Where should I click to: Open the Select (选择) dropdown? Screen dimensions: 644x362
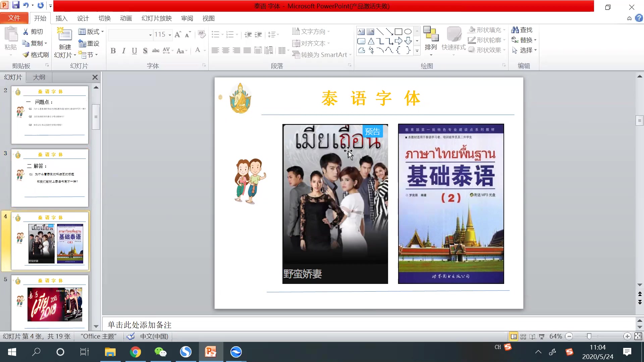coord(524,50)
